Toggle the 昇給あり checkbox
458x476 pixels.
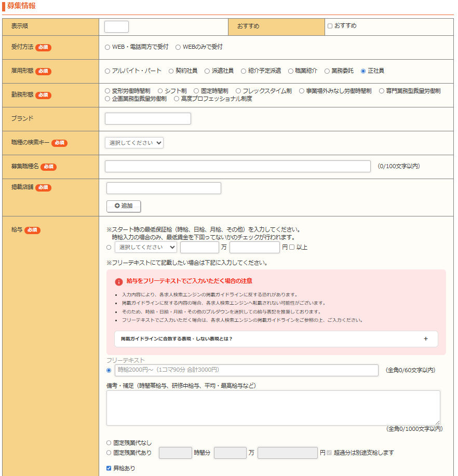(109, 468)
